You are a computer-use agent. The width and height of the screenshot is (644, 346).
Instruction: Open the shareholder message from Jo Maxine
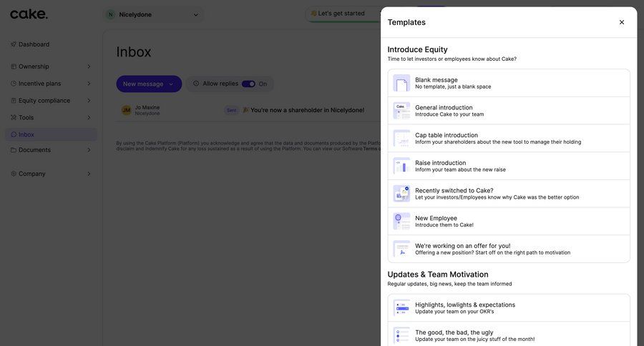pos(303,110)
